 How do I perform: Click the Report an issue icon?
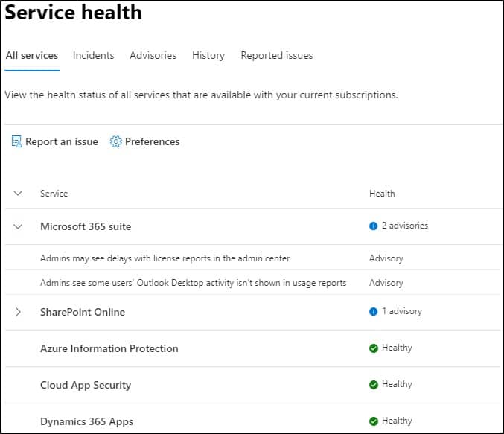pos(16,141)
